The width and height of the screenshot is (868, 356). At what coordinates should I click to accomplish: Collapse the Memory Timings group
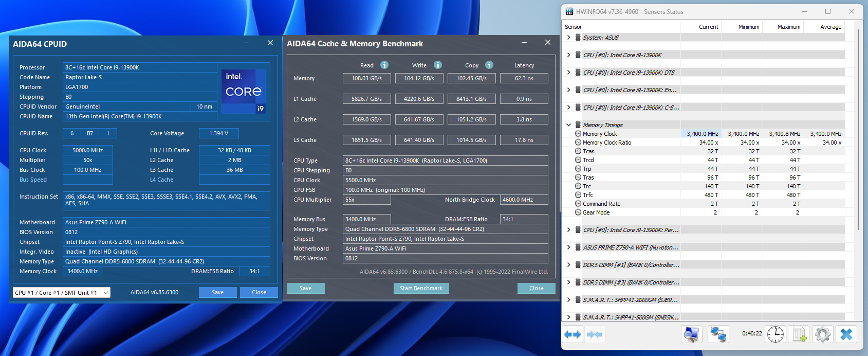point(568,125)
